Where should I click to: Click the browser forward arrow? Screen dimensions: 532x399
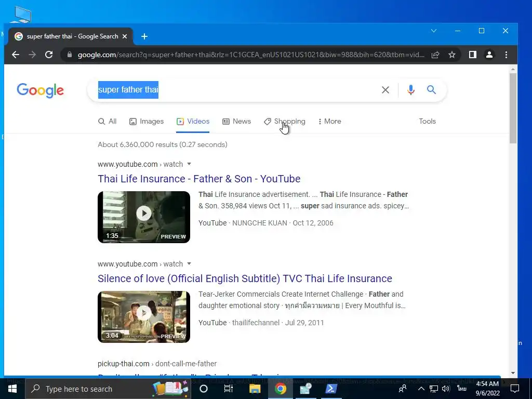[32, 55]
